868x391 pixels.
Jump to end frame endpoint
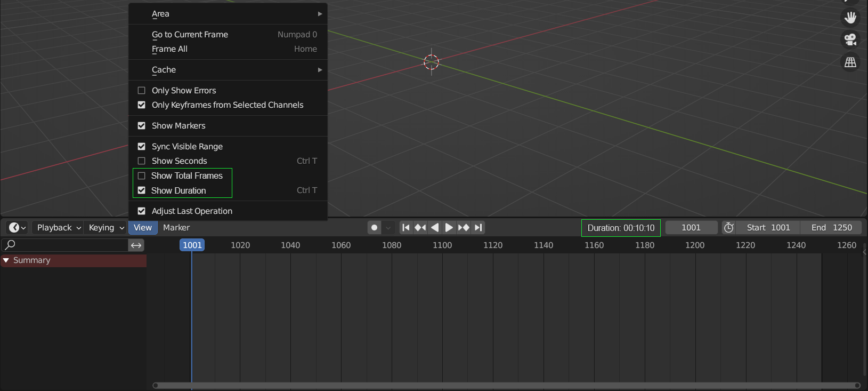click(478, 228)
